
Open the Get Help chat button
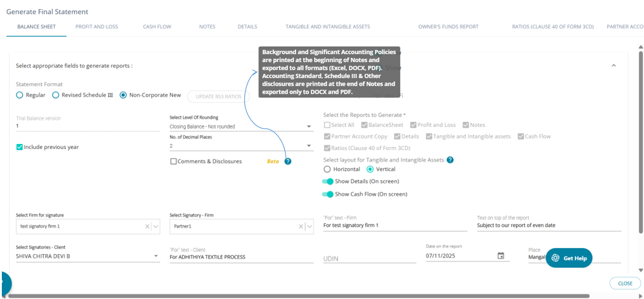[x=569, y=258]
